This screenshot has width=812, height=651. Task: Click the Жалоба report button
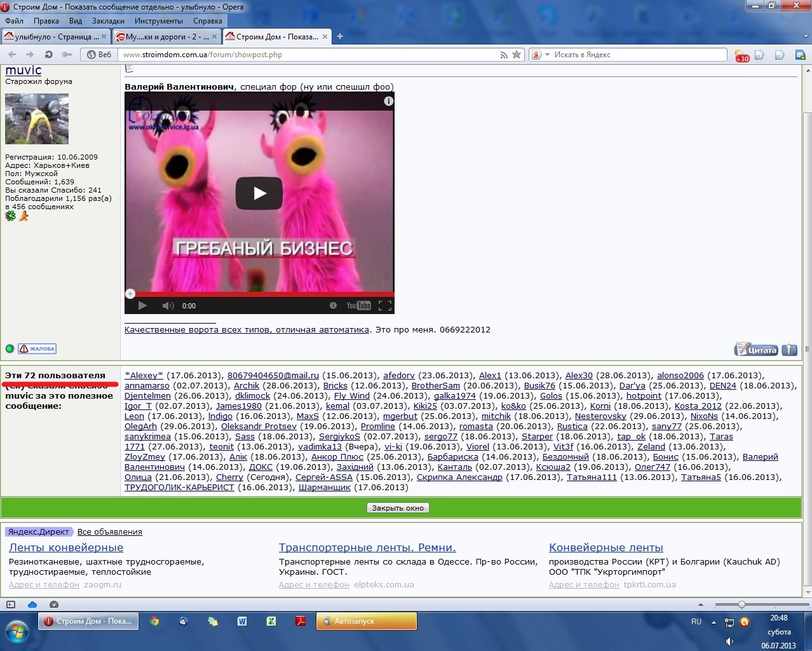point(37,348)
